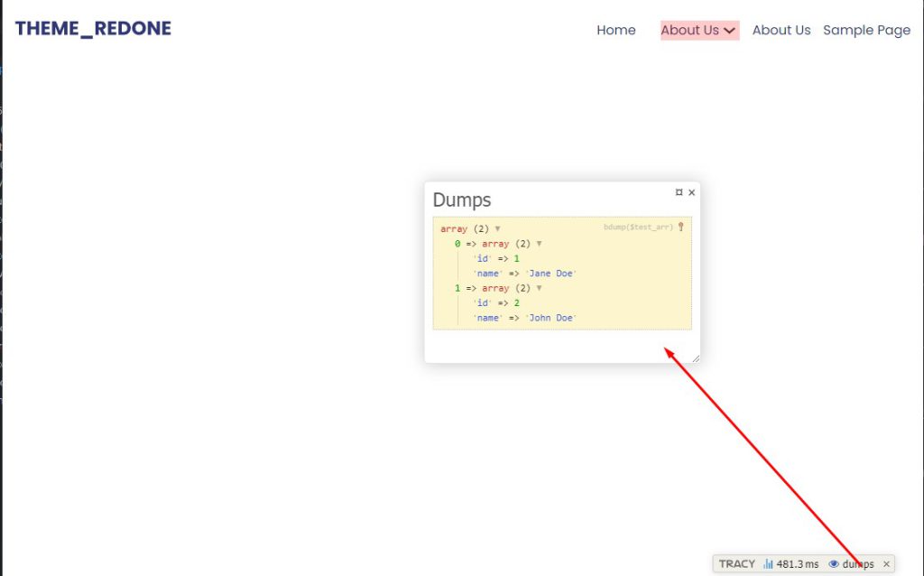Image resolution: width=924 pixels, height=576 pixels.
Task: Click the THEME_REDONE site title
Action: 93,28
